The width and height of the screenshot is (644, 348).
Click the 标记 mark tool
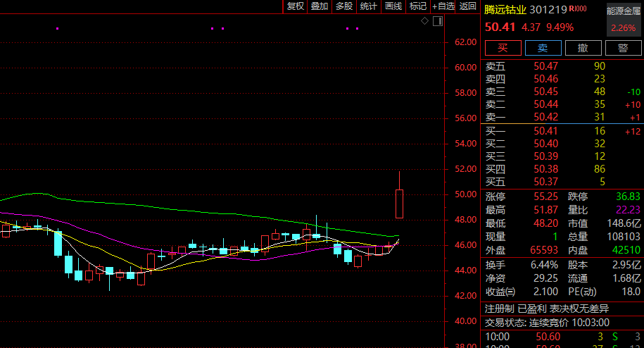click(x=418, y=6)
